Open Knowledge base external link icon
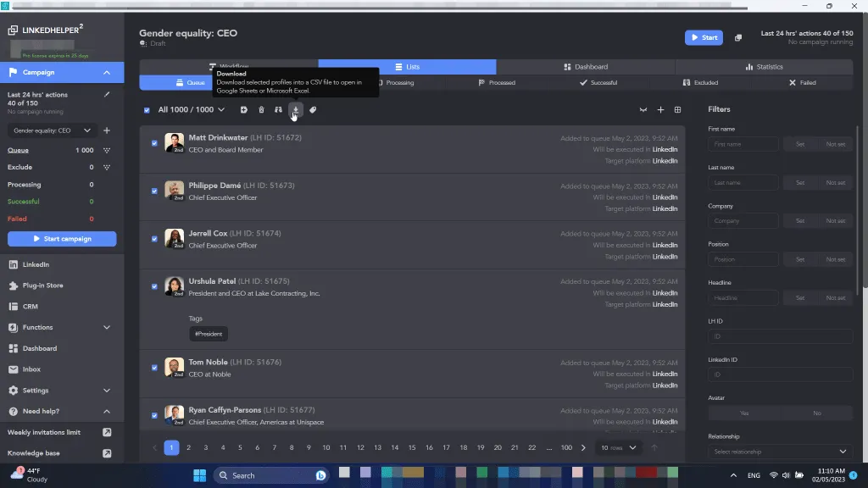The image size is (868, 488). pos(107,453)
